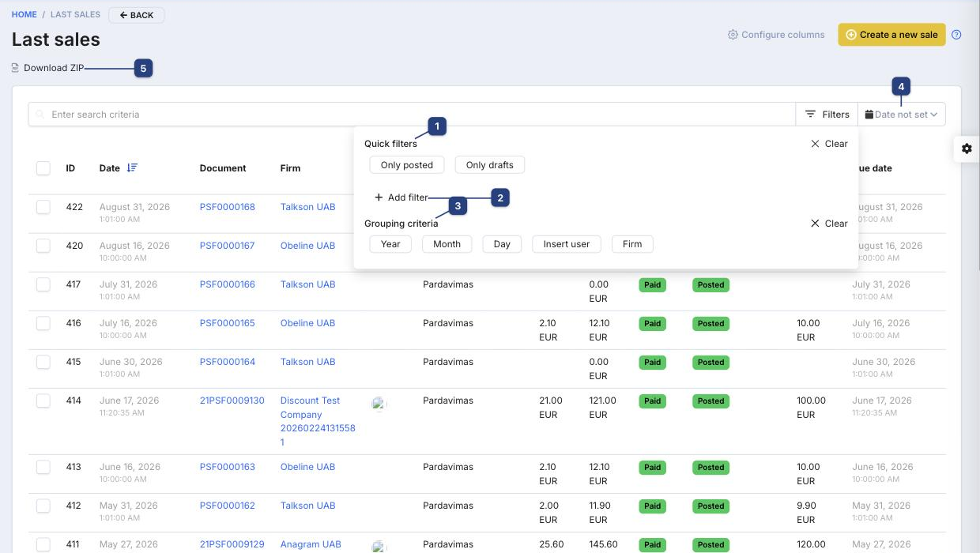Click the help question mark icon
Screen dimensions: 980x553
pos(956,35)
